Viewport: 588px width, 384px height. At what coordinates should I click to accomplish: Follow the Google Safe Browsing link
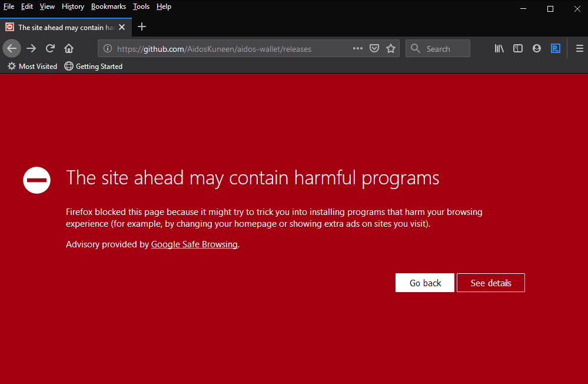click(x=194, y=244)
